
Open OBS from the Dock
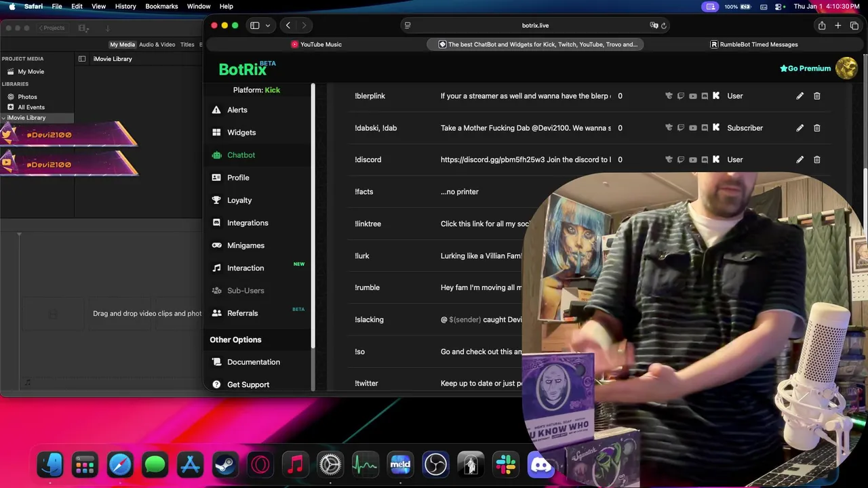[x=435, y=465]
